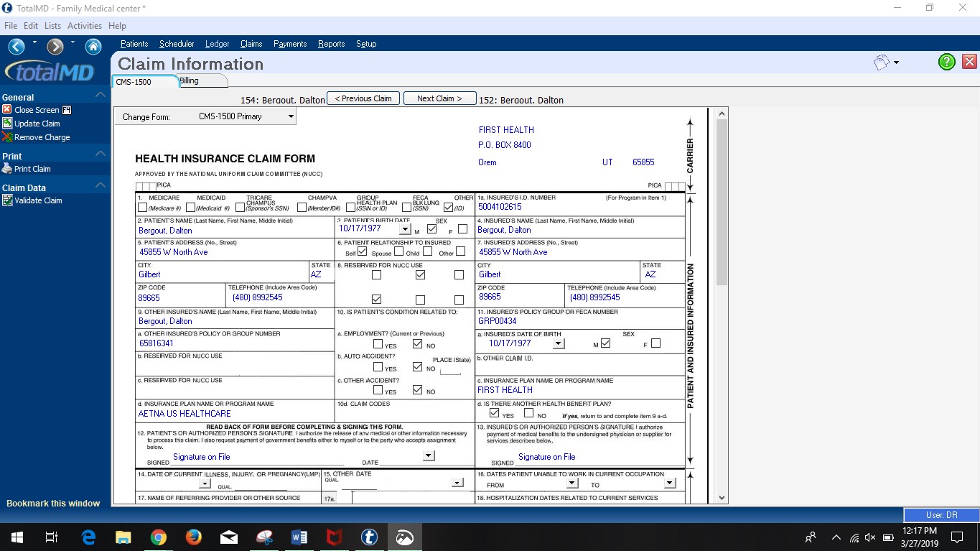The width and height of the screenshot is (980, 551).
Task: Click Update Claim label
Action: coord(37,124)
